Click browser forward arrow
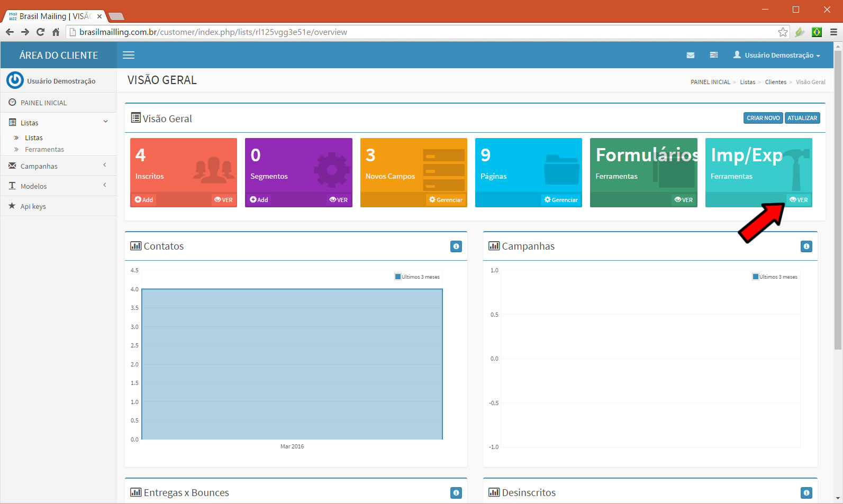 coord(25,32)
